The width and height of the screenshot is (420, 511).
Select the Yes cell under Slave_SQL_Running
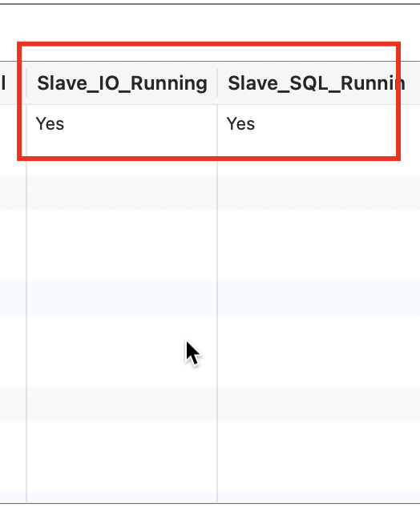[318, 124]
